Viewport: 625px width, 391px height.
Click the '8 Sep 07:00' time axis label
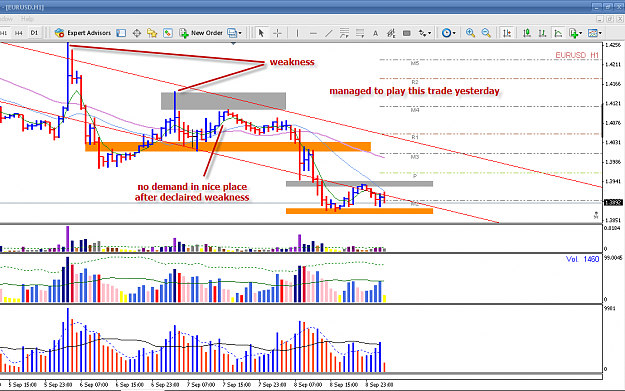click(308, 385)
